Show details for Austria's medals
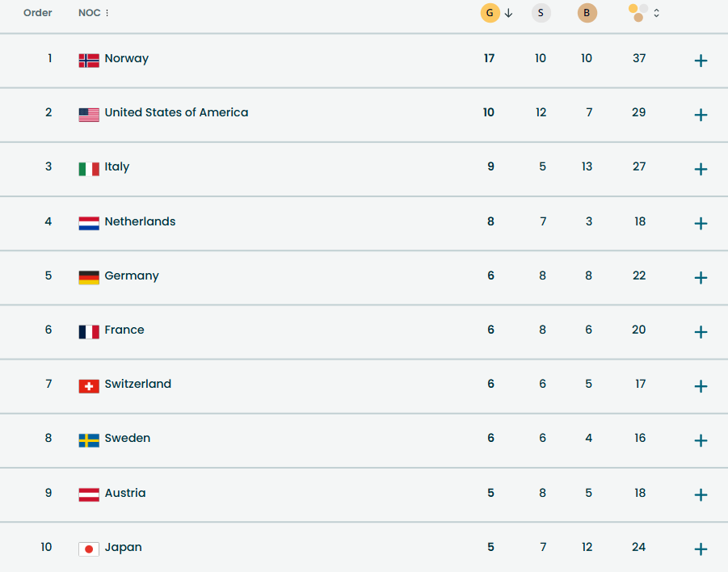 pos(701,494)
